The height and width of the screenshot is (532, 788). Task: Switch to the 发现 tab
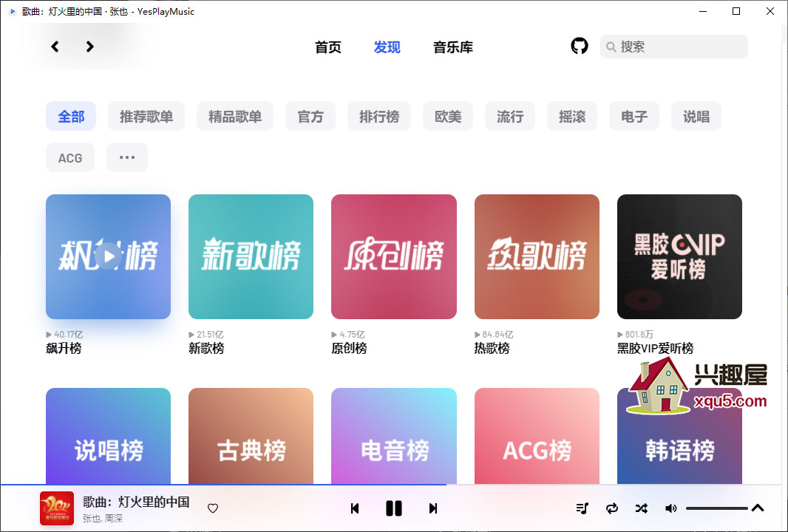(387, 47)
